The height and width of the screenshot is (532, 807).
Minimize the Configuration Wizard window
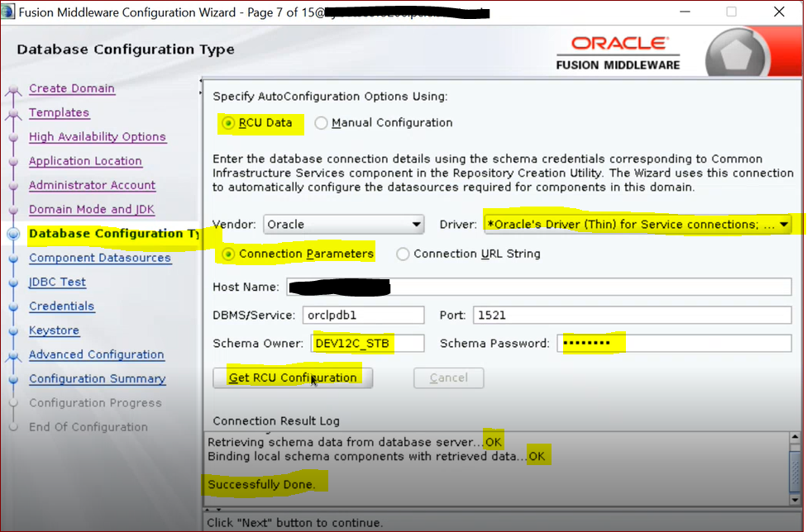685,12
